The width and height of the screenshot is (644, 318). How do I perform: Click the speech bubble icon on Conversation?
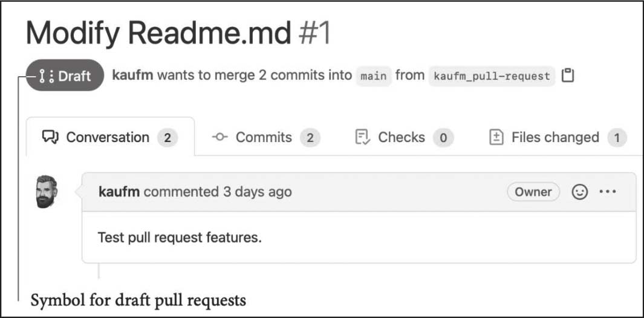tap(50, 138)
